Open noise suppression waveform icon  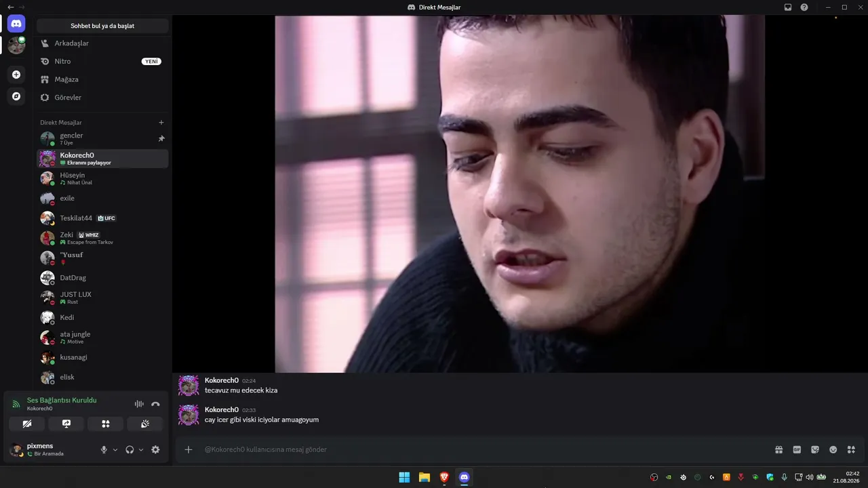[x=139, y=404]
